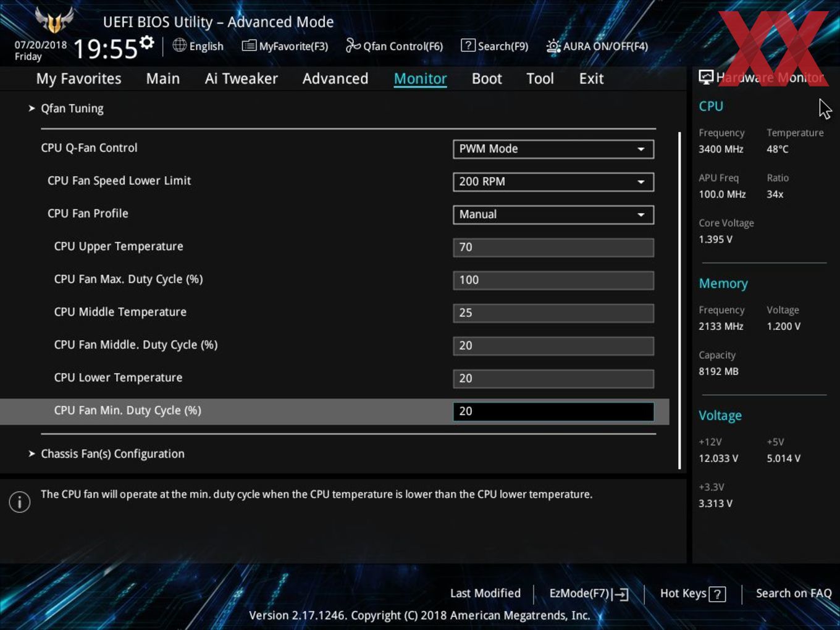Open CPU Q-Fan Control PWM Mode dropdown
Viewport: 840px width, 630px height.
(553, 149)
